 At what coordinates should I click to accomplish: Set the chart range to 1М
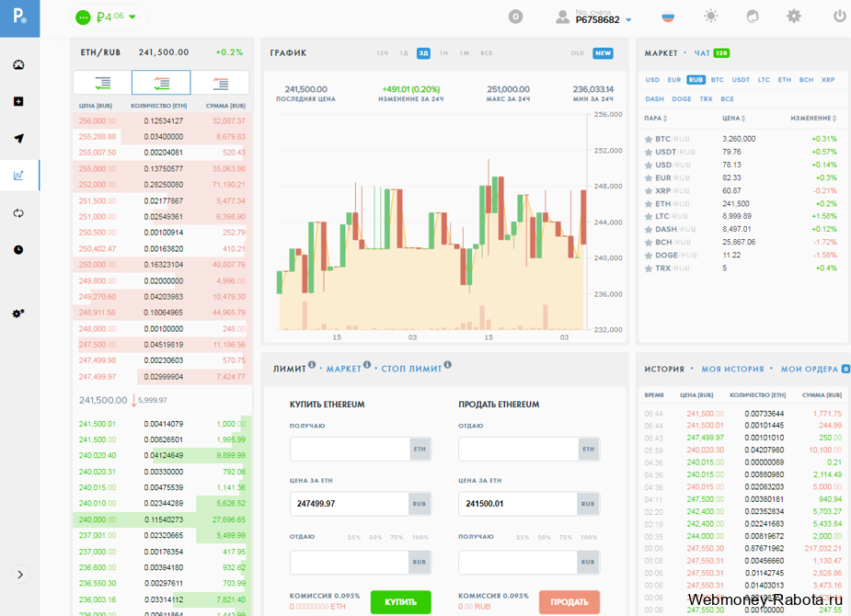tap(464, 53)
